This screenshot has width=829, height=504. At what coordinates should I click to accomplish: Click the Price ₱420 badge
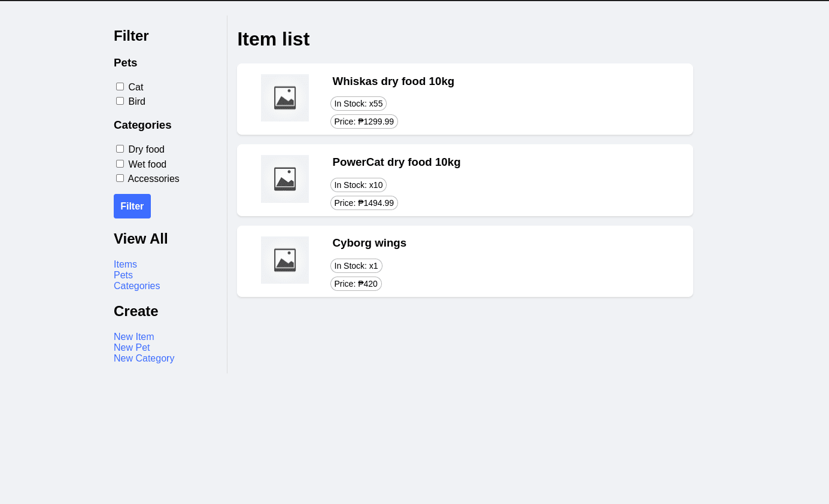356,284
